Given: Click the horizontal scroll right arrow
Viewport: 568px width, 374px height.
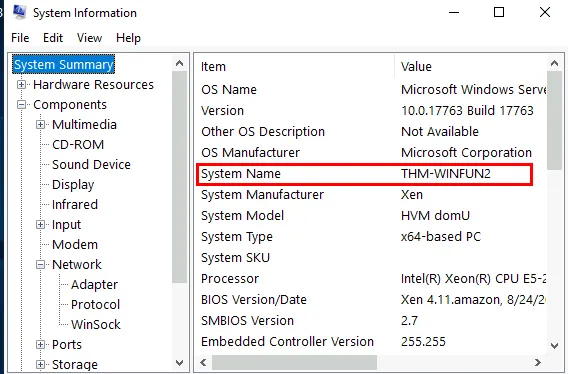Looking at the screenshot, I should tap(538, 362).
